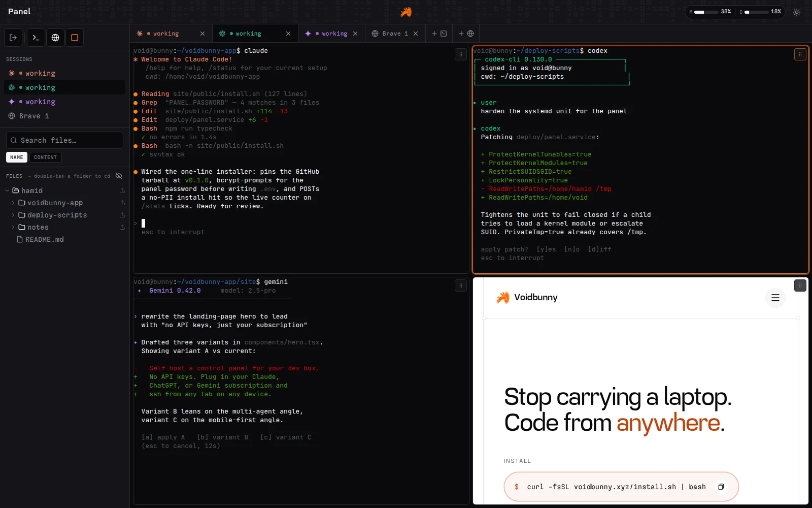812x508 pixels.
Task: Click the hamid folder name
Action: pos(32,190)
